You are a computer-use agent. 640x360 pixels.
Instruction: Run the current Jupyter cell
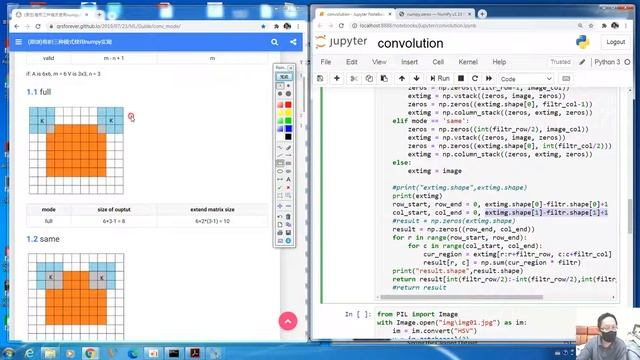tap(440, 78)
